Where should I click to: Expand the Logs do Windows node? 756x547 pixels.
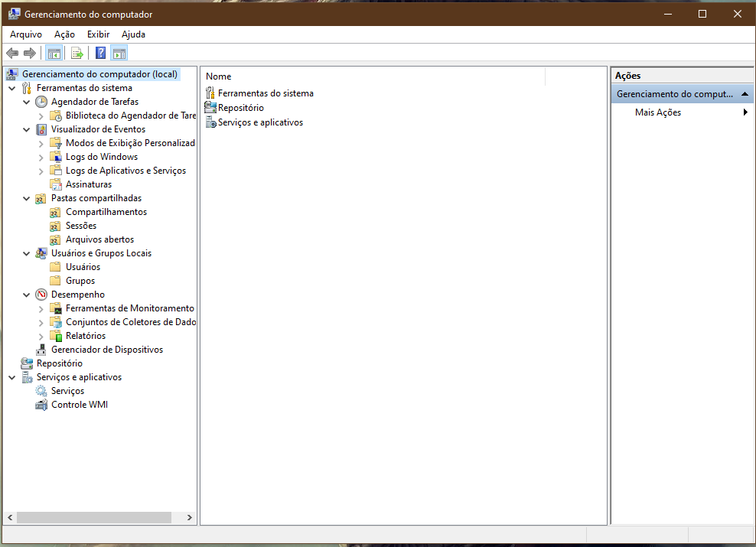(x=41, y=157)
